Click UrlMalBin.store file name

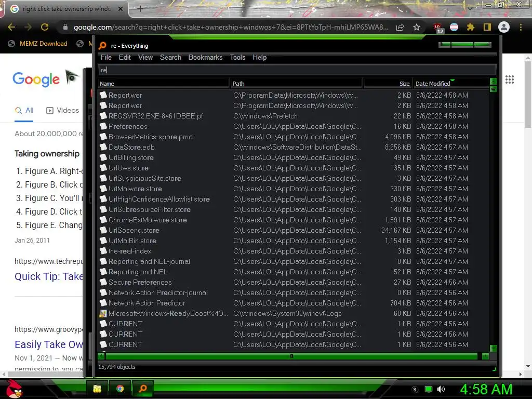[132, 241]
